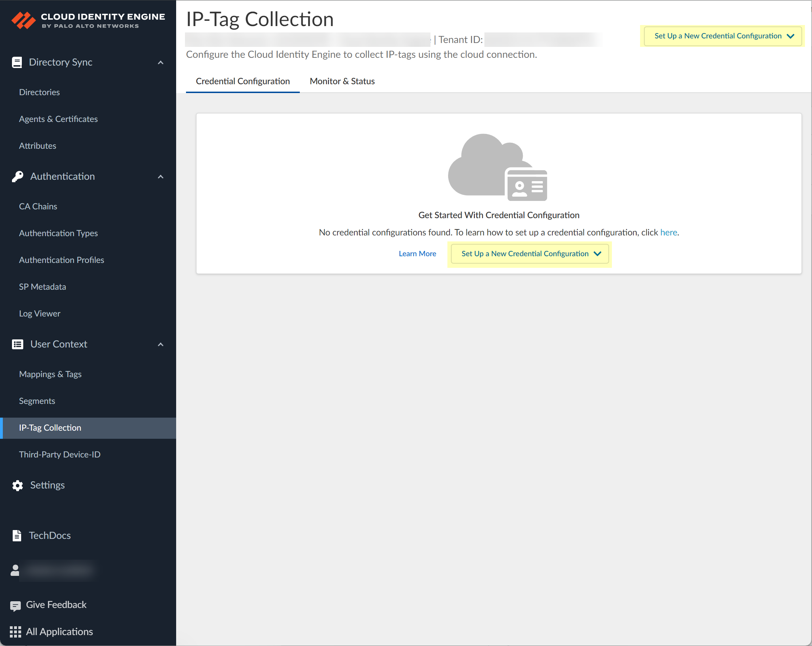This screenshot has height=646, width=812.
Task: Collapse the Directory Sync section chevron
Action: coord(160,62)
